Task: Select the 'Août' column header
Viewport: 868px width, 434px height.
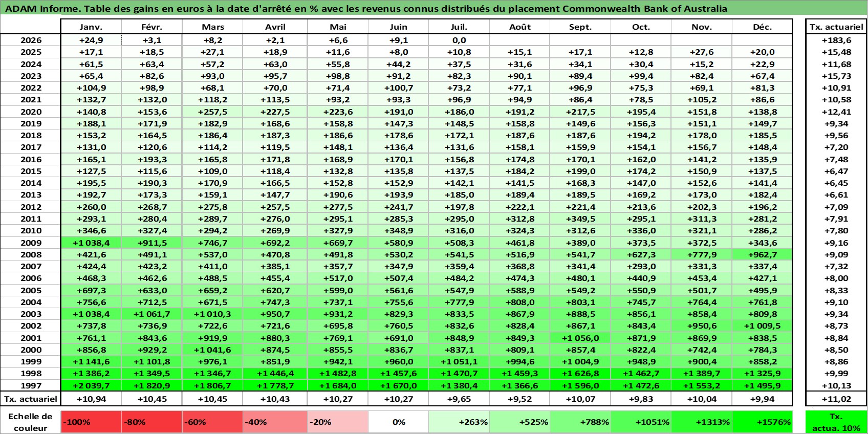Action: [x=519, y=27]
